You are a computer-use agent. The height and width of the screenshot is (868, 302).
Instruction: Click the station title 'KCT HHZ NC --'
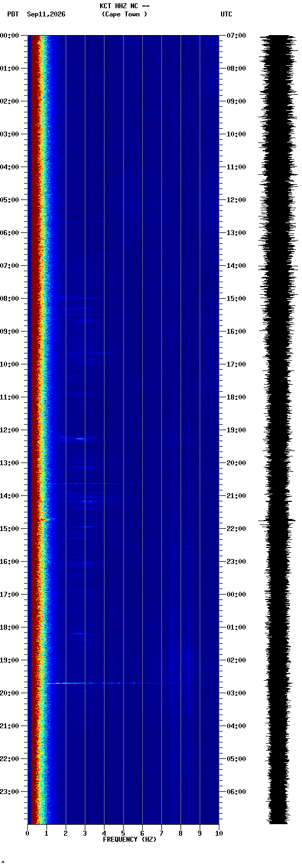pyautogui.click(x=125, y=6)
